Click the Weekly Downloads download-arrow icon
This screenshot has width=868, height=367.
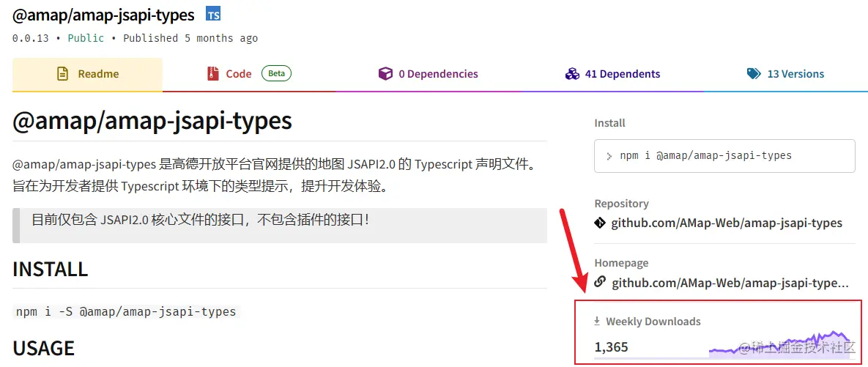597,321
